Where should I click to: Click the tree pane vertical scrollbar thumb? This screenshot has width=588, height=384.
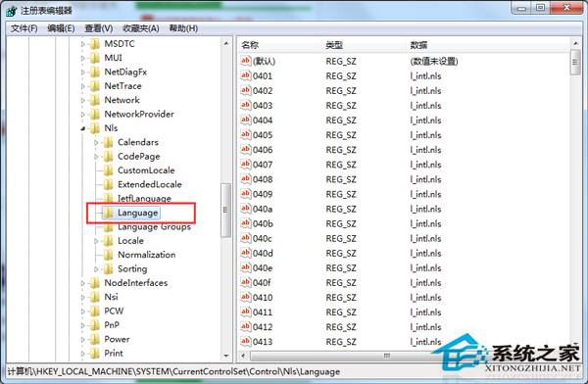[225, 210]
